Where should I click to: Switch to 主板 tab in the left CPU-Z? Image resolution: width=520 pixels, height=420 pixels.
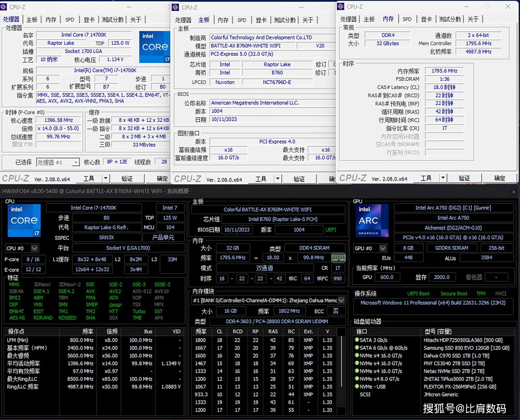tap(32, 20)
